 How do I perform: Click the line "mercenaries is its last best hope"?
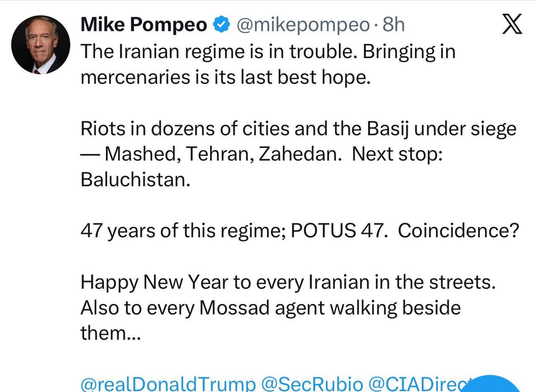click(x=225, y=77)
